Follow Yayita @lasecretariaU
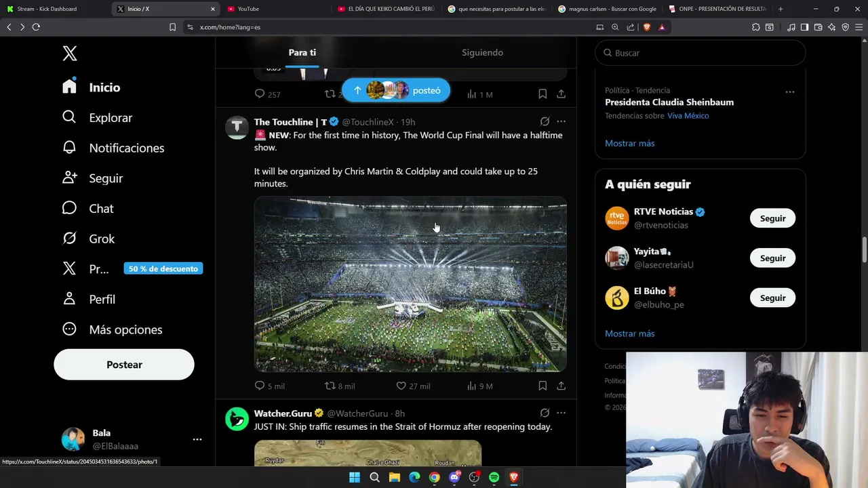Screen dimensions: 868x488 (x=772, y=258)
